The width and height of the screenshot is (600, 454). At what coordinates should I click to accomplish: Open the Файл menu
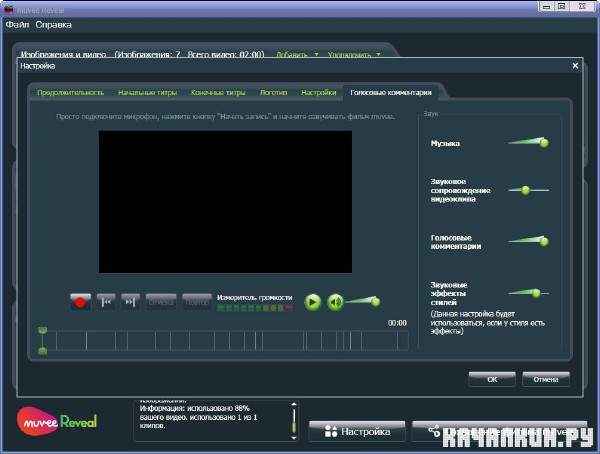[17, 25]
